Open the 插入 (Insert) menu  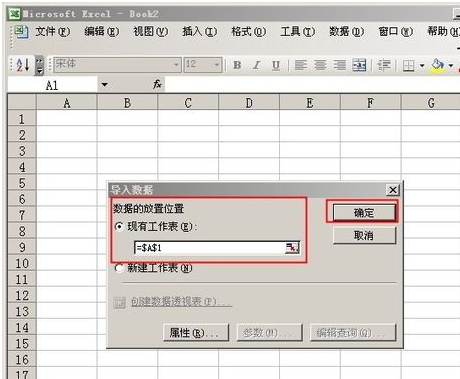point(200,32)
